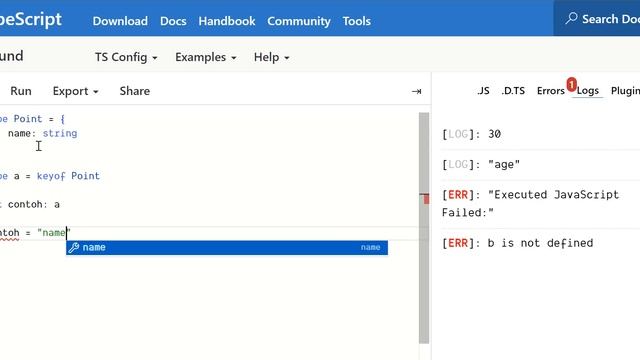Open the Plugins tab
This screenshot has height=360, width=640.
(625, 91)
